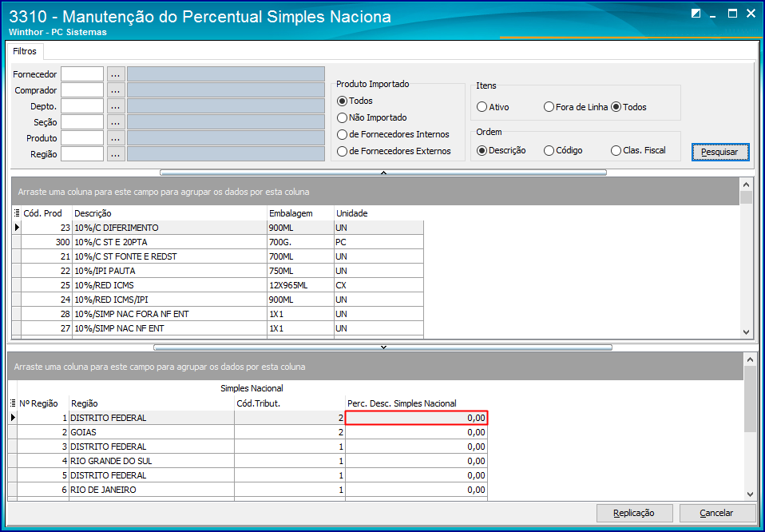Click the Pesquisar button
This screenshot has width=765, height=532.
click(x=719, y=152)
